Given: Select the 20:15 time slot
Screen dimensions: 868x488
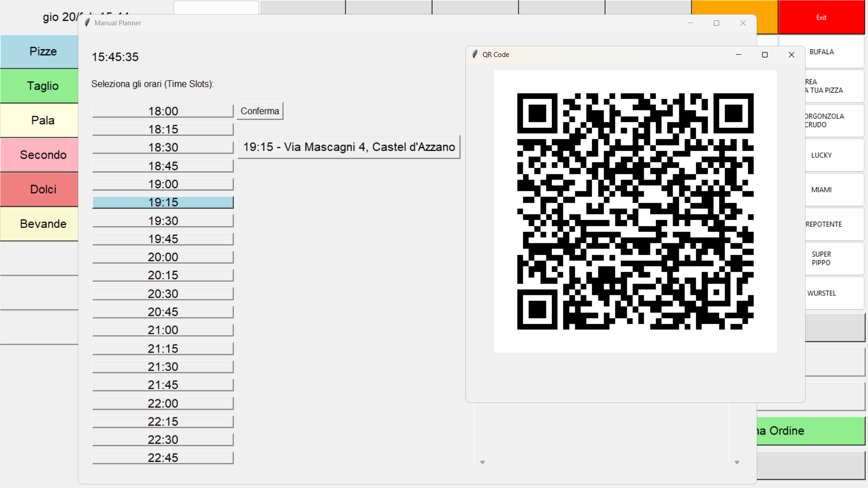Looking at the screenshot, I should [163, 275].
